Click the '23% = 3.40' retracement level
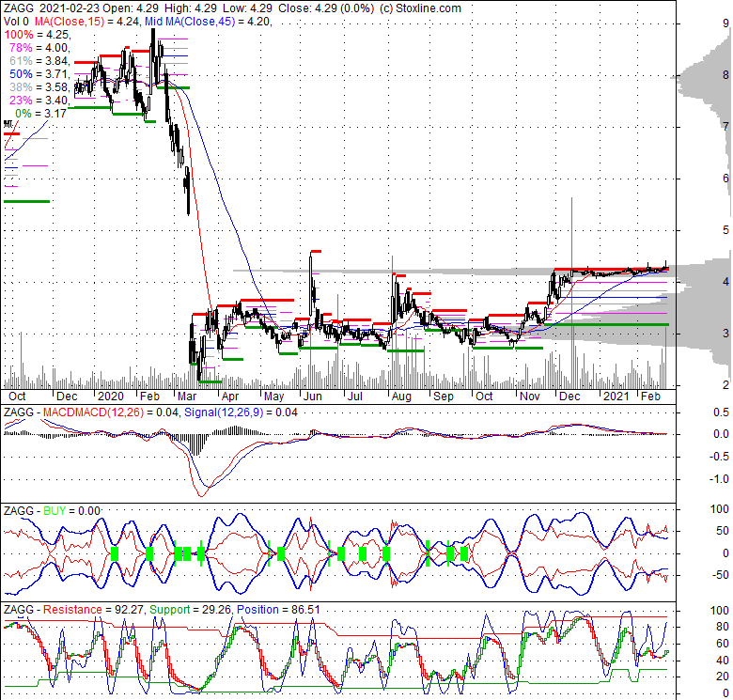This screenshot has width=733, height=700. (x=39, y=100)
